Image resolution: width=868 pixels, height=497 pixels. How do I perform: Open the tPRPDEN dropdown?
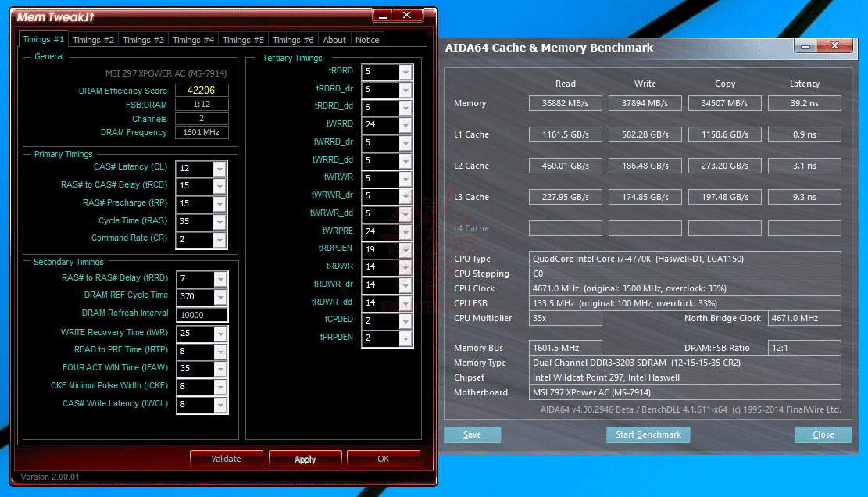point(405,338)
